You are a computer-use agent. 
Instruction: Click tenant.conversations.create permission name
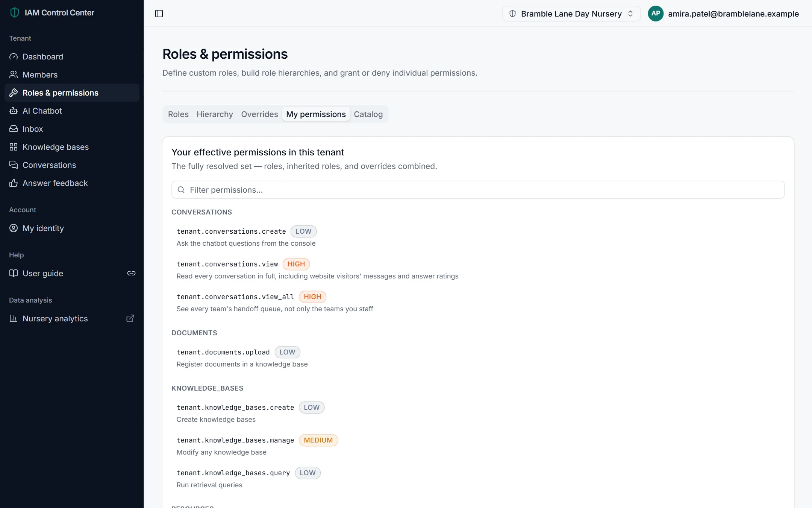pos(231,231)
